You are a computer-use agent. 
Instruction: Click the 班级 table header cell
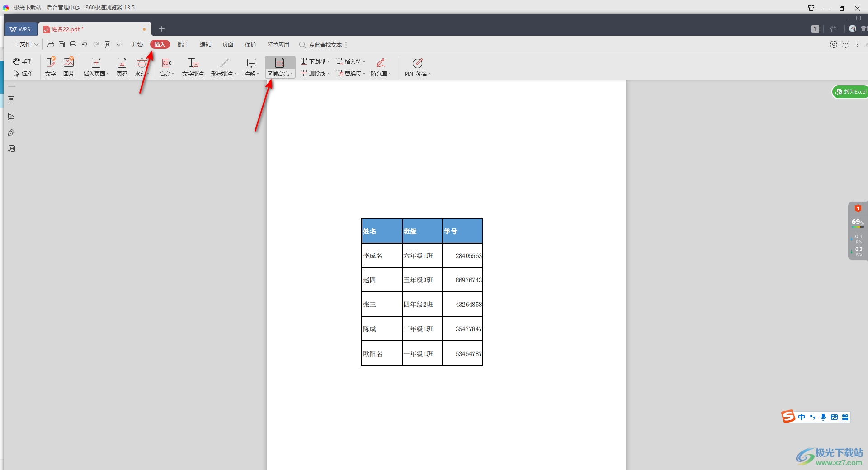422,231
